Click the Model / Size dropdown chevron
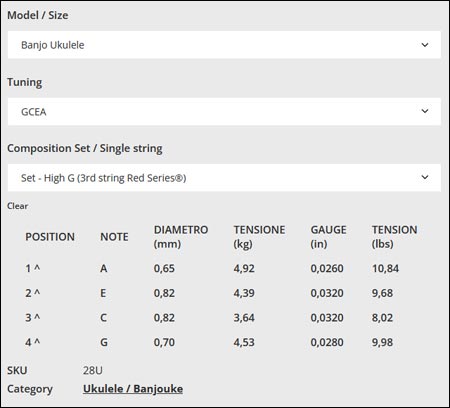The height and width of the screenshot is (408, 450). 425,45
